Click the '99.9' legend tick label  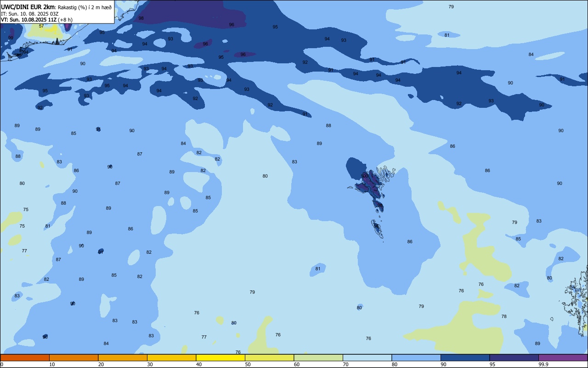click(x=543, y=364)
